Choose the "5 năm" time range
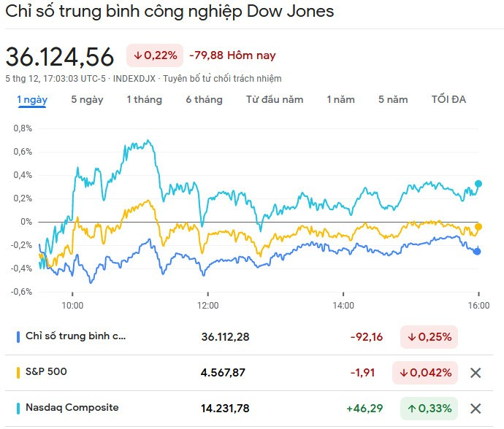This screenshot has width=504, height=429. coord(393,100)
